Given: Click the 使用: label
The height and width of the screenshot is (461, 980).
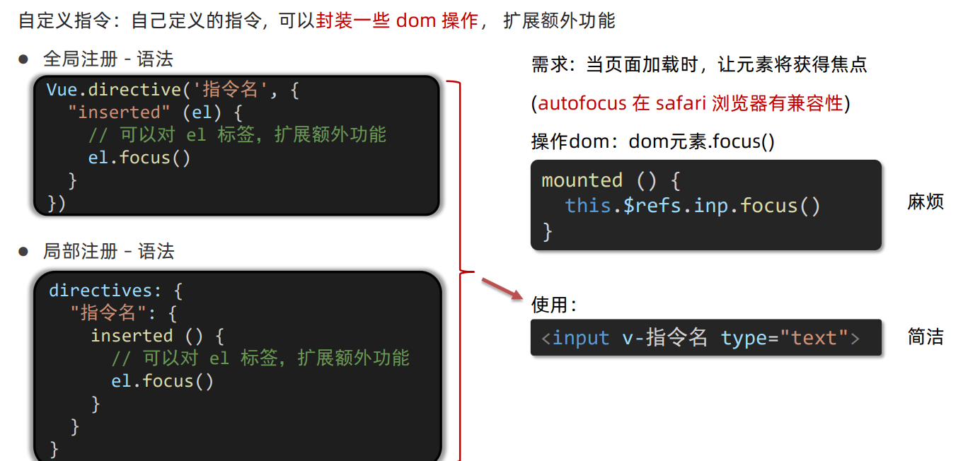Looking at the screenshot, I should [x=554, y=305].
